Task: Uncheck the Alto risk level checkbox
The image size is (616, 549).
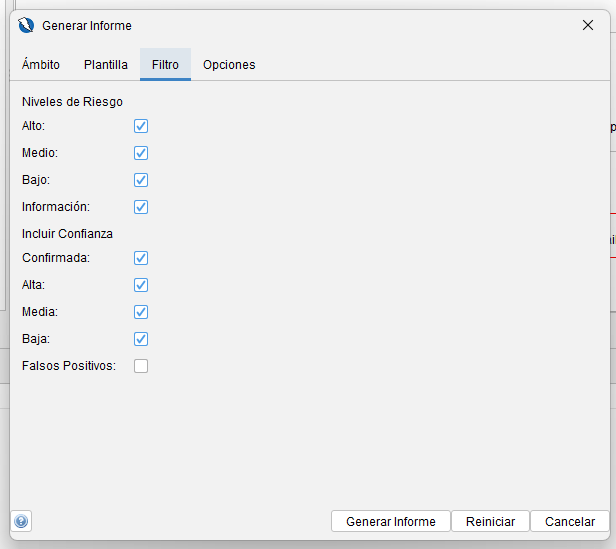Action: tap(141, 126)
